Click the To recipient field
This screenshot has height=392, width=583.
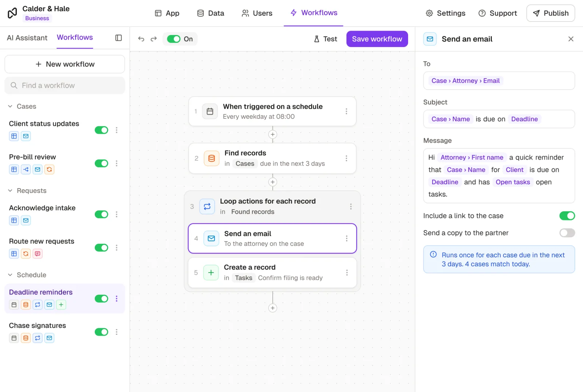point(499,81)
